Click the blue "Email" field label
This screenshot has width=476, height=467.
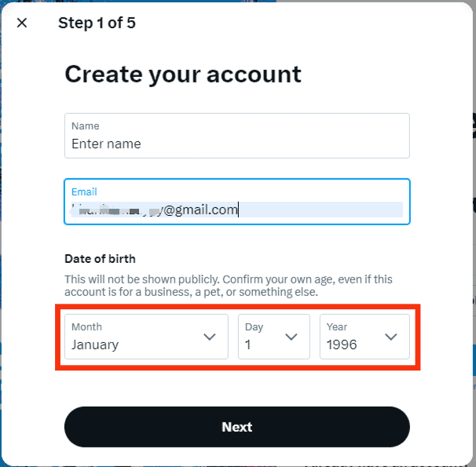(83, 192)
